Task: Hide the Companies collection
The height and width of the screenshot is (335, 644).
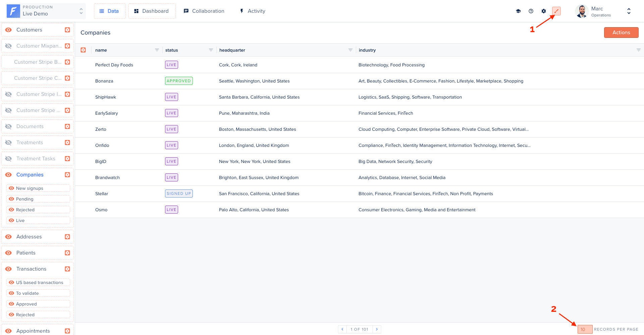Action: click(x=9, y=175)
